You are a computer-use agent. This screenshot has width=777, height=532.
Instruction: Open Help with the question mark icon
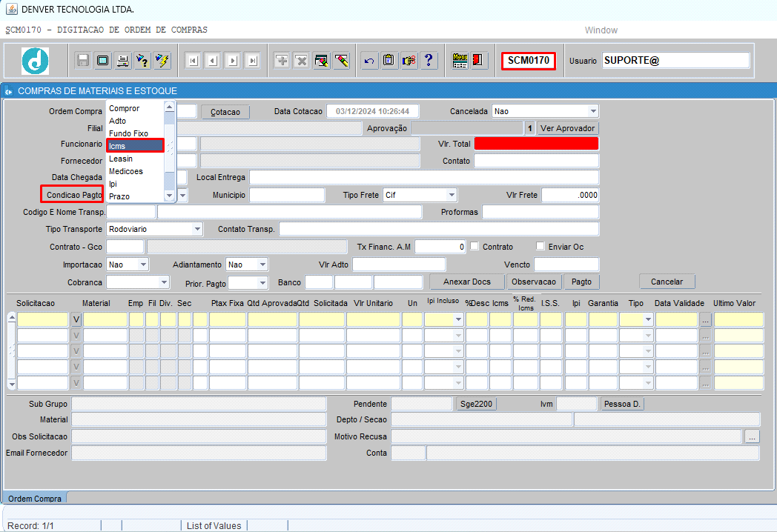pyautogui.click(x=429, y=61)
